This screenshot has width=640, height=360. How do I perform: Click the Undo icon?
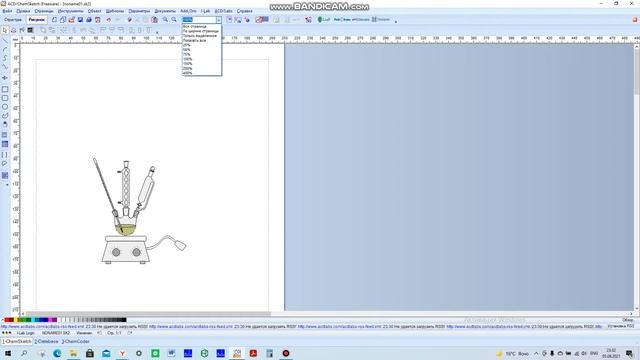(x=109, y=20)
